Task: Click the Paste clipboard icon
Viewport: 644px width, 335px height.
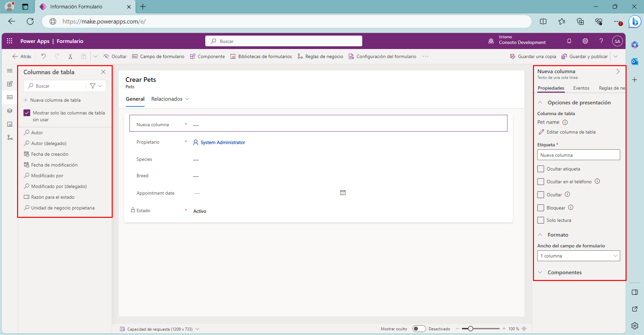Action: click(84, 56)
